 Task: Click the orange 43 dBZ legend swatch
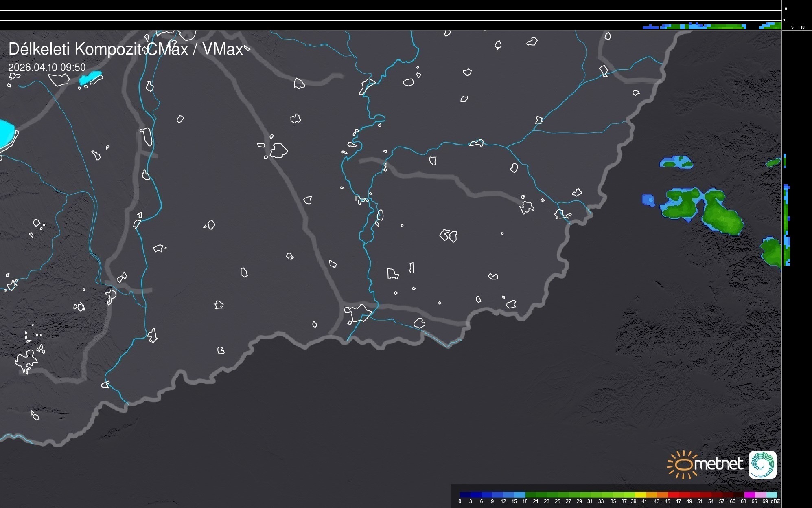[662, 495]
